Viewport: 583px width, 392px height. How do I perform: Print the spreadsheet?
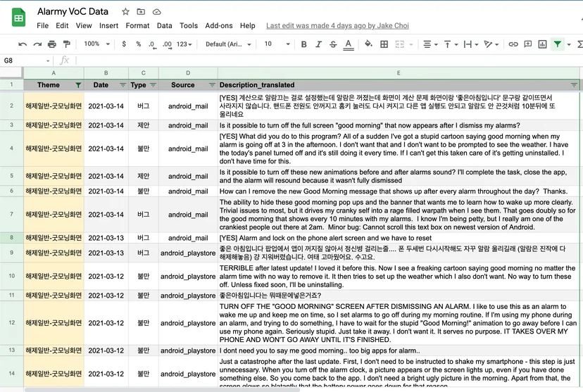(51, 44)
